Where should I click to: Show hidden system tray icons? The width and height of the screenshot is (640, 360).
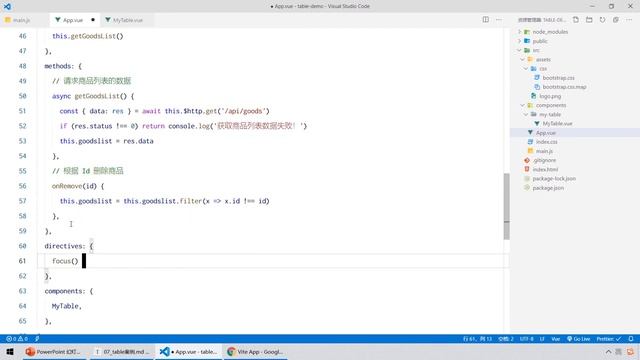point(608,351)
